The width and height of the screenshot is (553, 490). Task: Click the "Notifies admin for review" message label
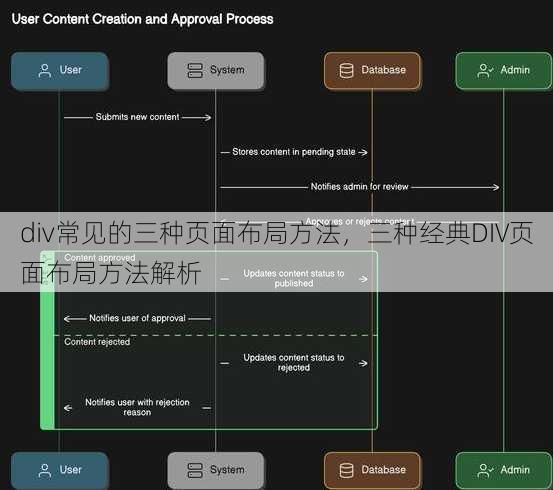(359, 187)
